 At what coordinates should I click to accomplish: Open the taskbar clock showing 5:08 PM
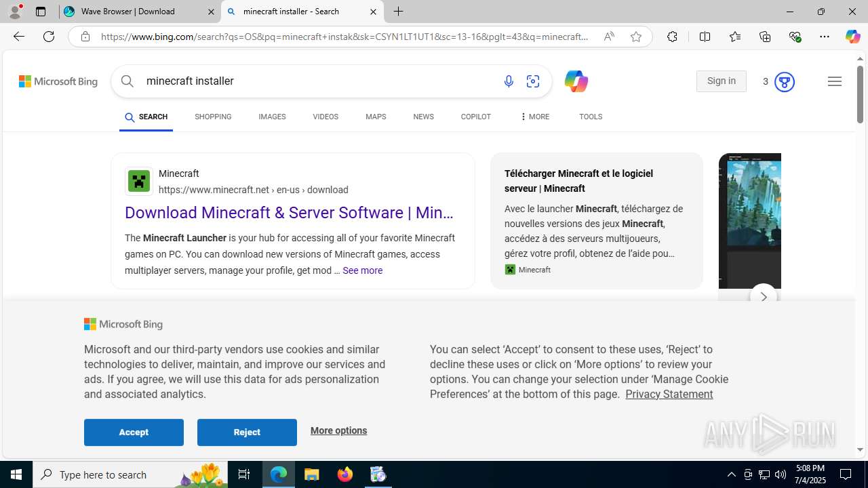click(x=810, y=474)
